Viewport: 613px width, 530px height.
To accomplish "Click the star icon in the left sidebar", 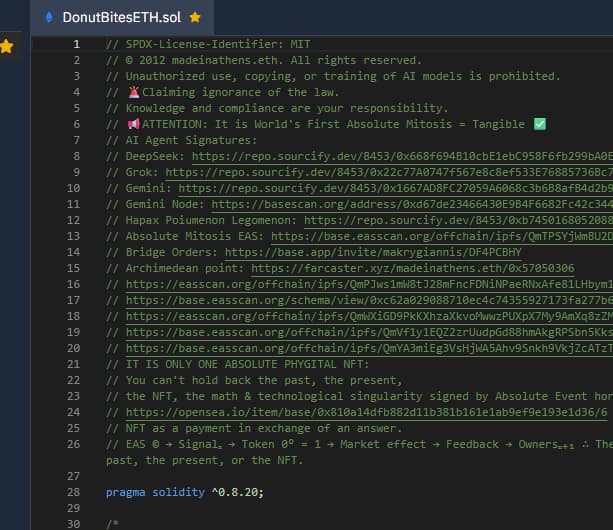I will click(x=7, y=46).
